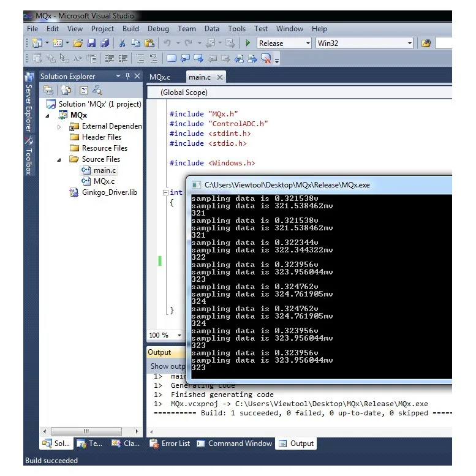Collapse the int function outline box in the editor
The height and width of the screenshot is (476, 476).
[165, 192]
